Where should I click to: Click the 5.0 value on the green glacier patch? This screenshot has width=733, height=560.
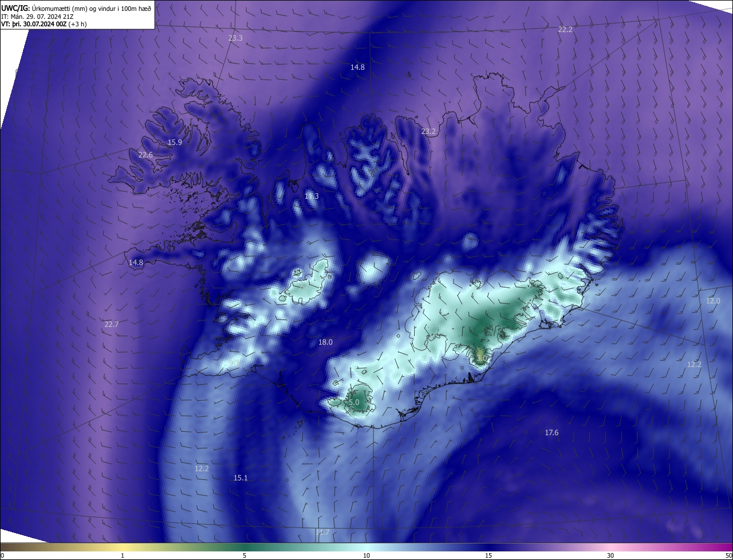[x=354, y=403]
